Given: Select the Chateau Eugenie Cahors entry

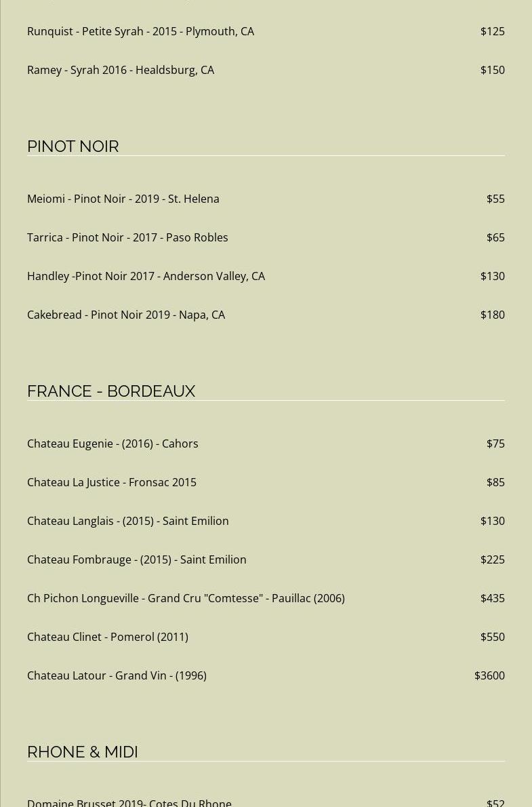Looking at the screenshot, I should [x=112, y=444].
